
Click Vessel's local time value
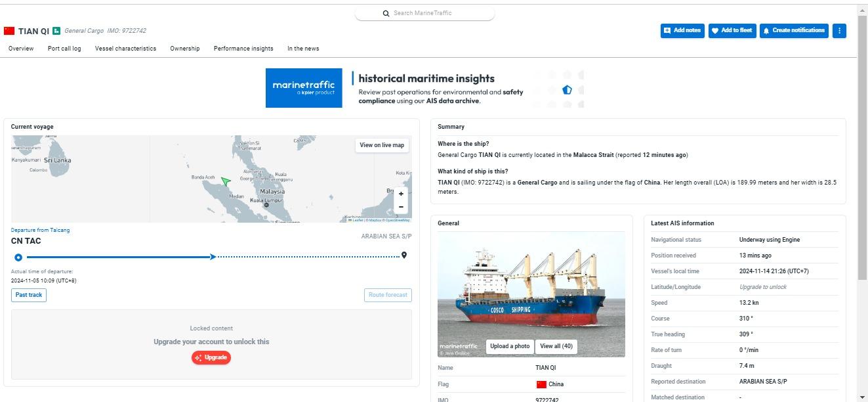(774, 271)
